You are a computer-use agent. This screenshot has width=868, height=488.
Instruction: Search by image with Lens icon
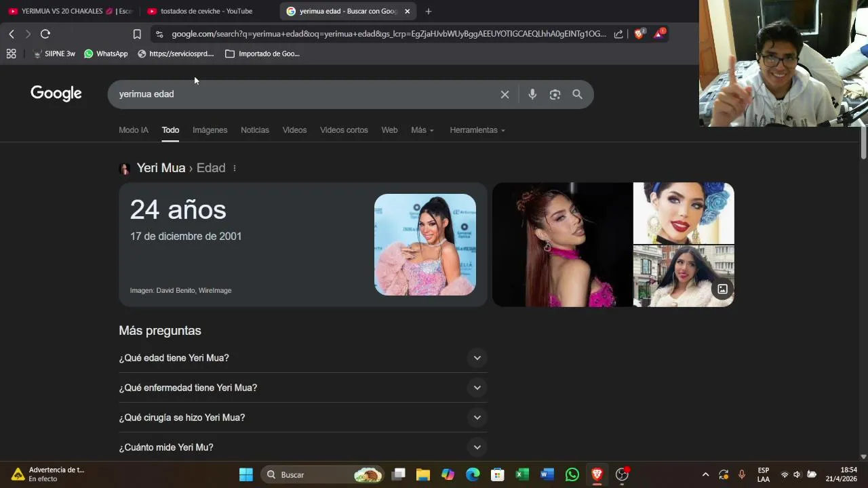555,94
